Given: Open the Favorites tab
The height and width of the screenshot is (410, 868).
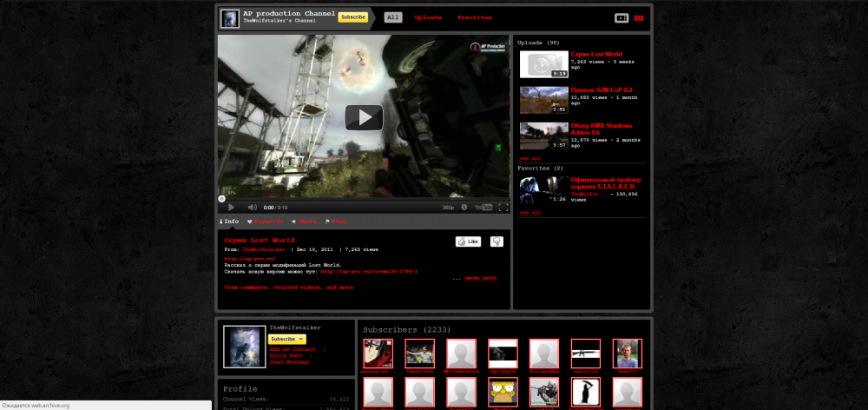Looking at the screenshot, I should tap(475, 17).
